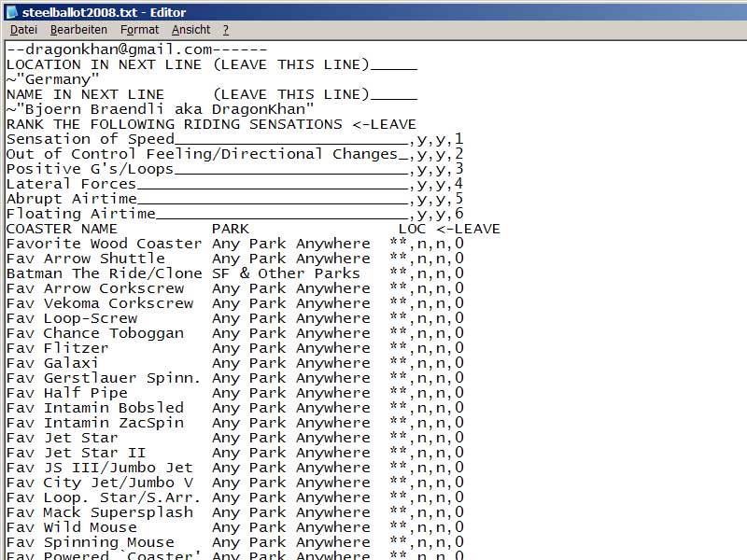This screenshot has height=560, width=747.
Task: Open the Datei menu
Action: click(x=23, y=30)
